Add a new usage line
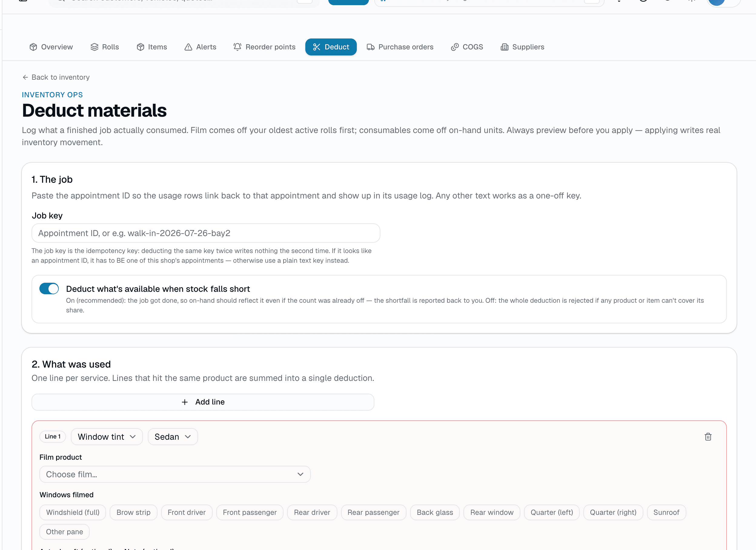Viewport: 756px width, 550px height. (203, 402)
